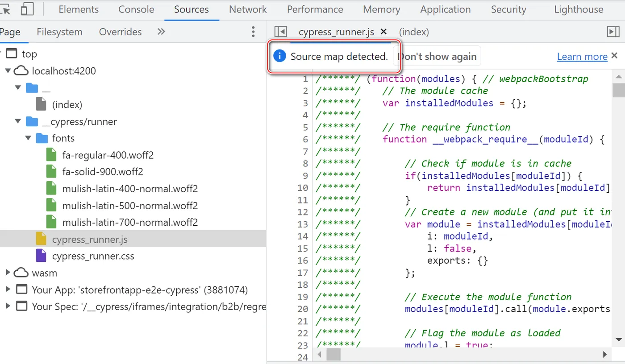
Task: Select the Page navigator tab
Action: point(10,32)
